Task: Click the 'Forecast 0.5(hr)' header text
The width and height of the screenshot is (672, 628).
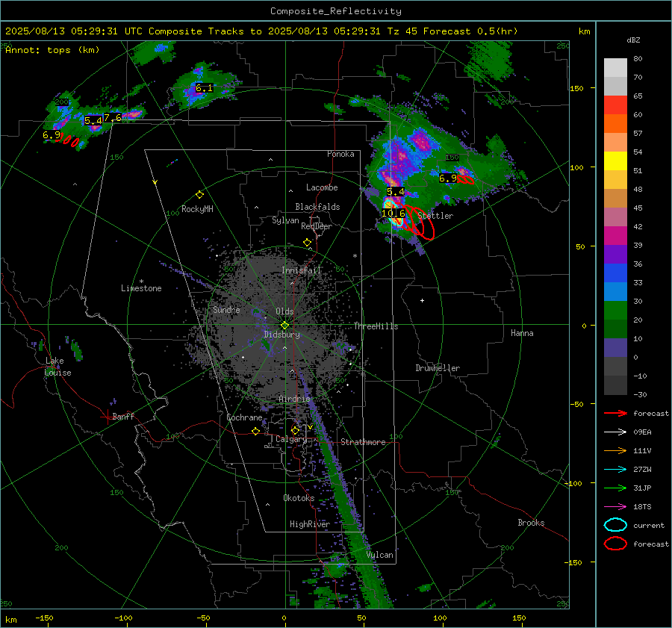Action: pos(470,31)
